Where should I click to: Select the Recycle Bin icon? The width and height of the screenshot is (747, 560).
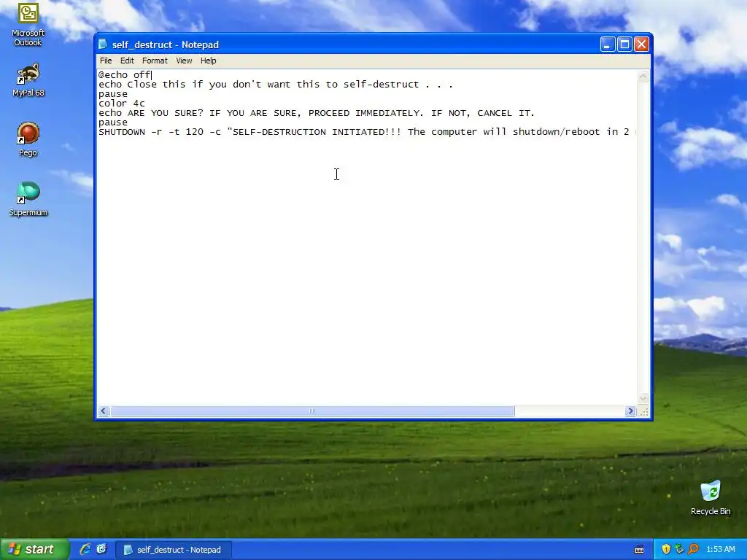[711, 497]
